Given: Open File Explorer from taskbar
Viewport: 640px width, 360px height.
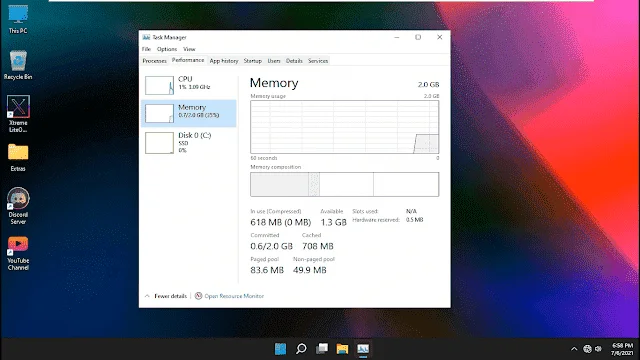Looking at the screenshot, I should (342, 349).
